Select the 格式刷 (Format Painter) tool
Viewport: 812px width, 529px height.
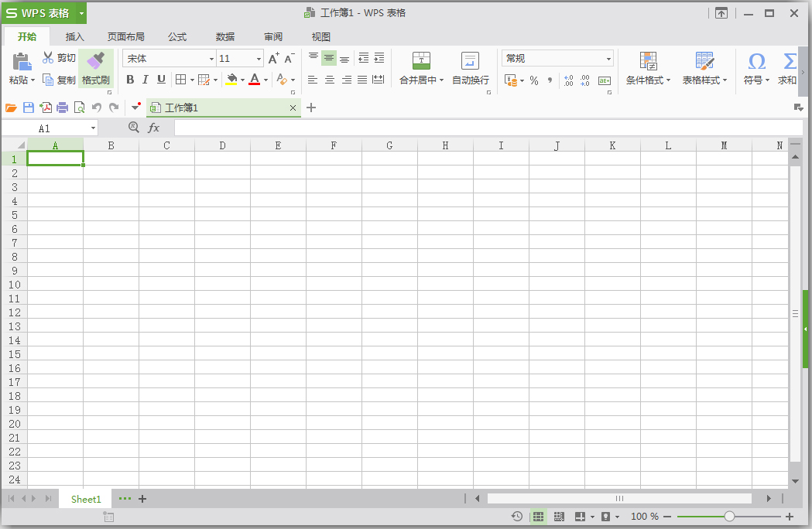pos(95,68)
